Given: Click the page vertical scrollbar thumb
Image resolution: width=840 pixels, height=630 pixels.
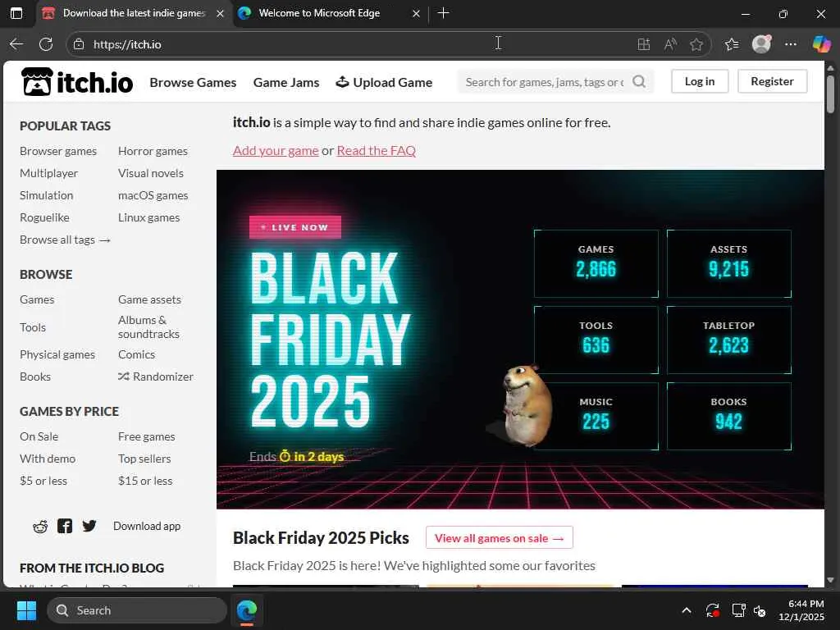Looking at the screenshot, I should point(830,94).
